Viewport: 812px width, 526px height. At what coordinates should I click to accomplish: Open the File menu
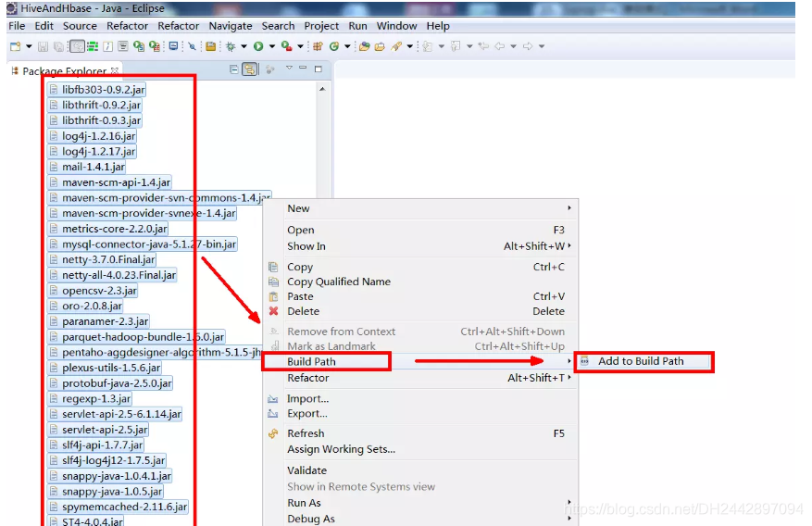(17, 26)
